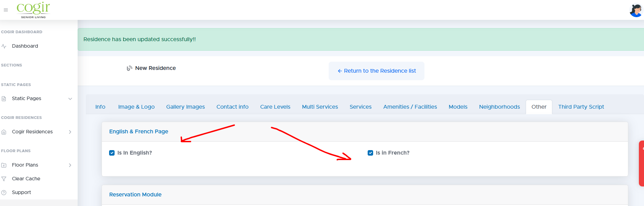This screenshot has height=206, width=644.
Task: Expand the Static Pages chevron
Action: click(70, 99)
